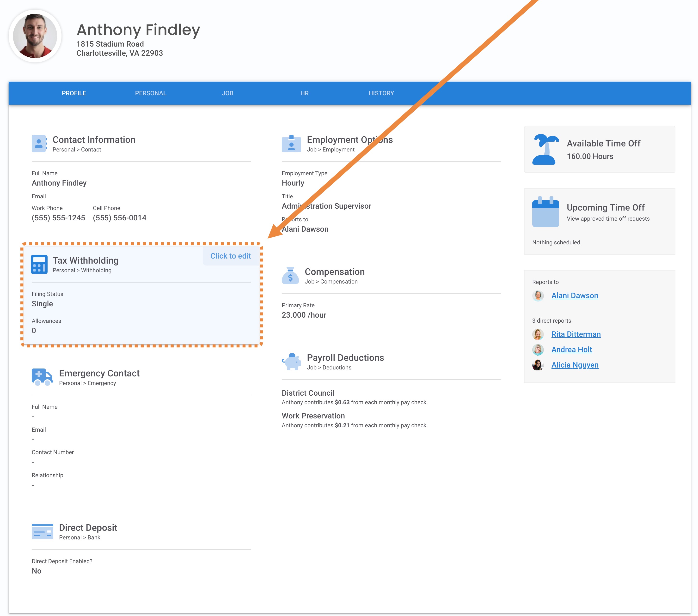Click the Contact Information address book icon

click(39, 143)
